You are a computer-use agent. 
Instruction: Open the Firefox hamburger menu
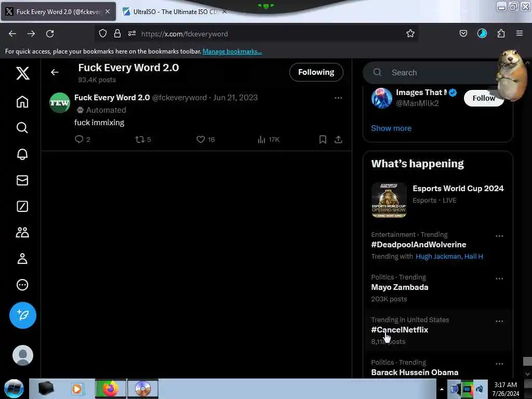520,33
